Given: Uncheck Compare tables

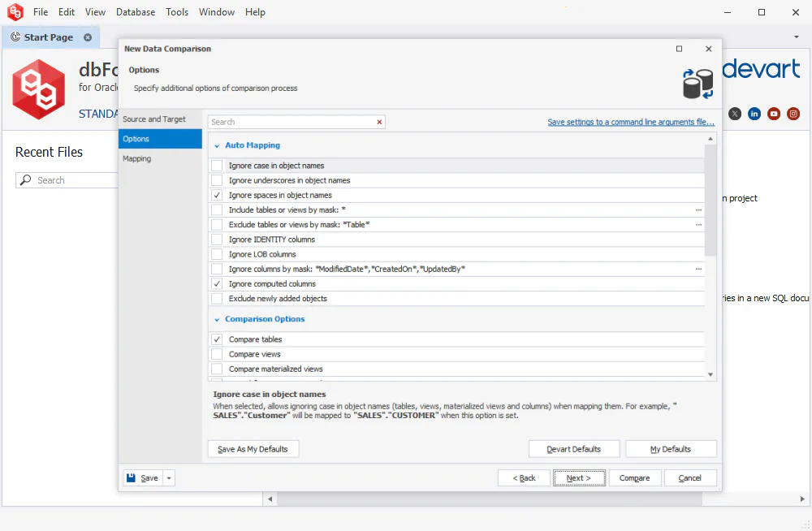Looking at the screenshot, I should pyautogui.click(x=217, y=339).
